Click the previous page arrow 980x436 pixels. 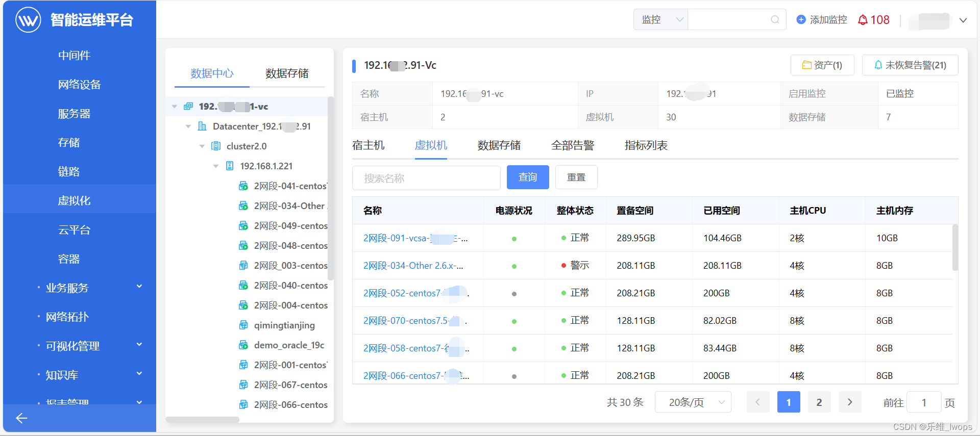coord(758,402)
